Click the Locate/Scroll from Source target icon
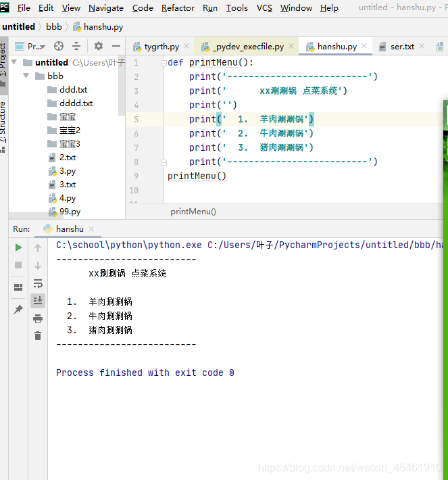 pyautogui.click(x=59, y=46)
